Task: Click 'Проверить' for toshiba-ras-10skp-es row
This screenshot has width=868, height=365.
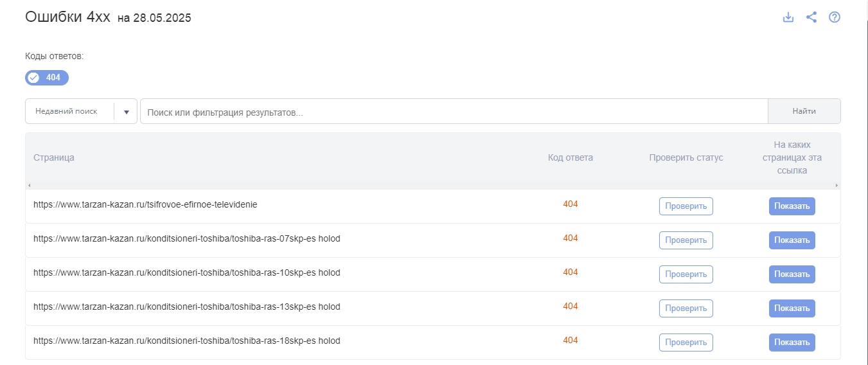Action: pos(686,274)
